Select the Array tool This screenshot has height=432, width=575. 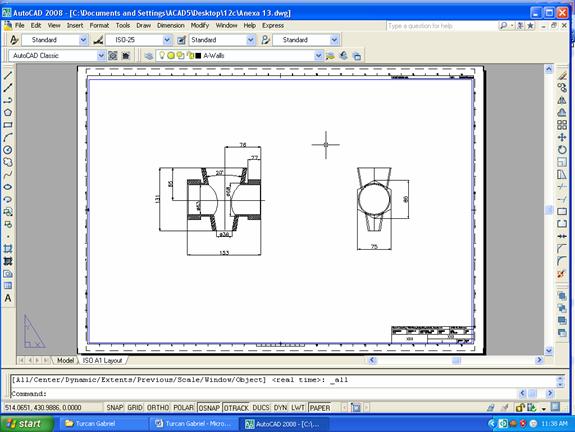(562, 125)
